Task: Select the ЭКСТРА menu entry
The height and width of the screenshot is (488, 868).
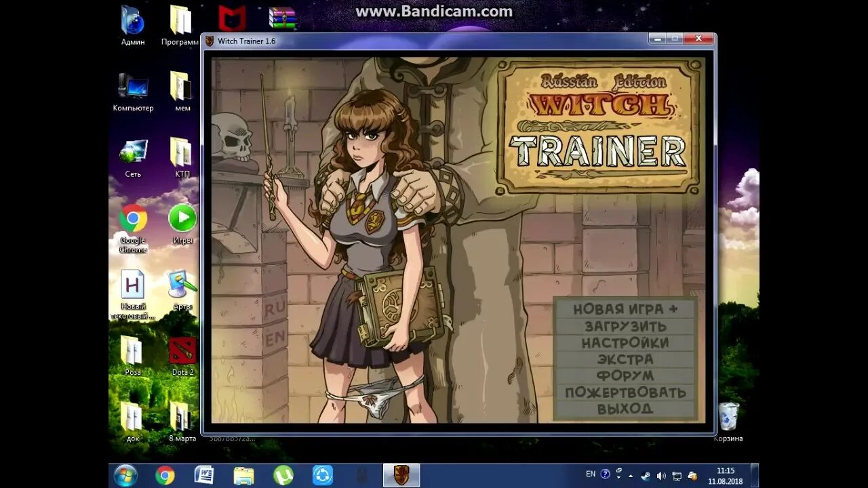Action: tap(625, 359)
